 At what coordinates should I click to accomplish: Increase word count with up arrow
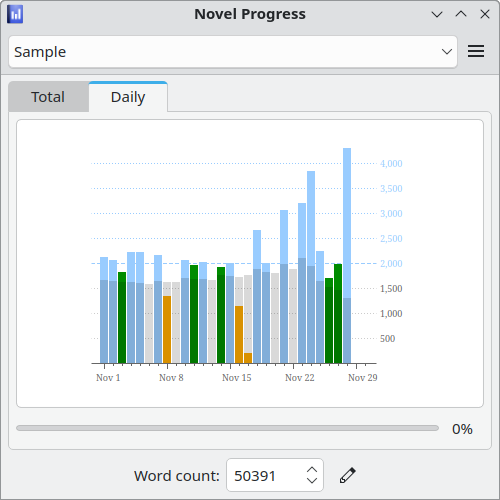pyautogui.click(x=312, y=469)
